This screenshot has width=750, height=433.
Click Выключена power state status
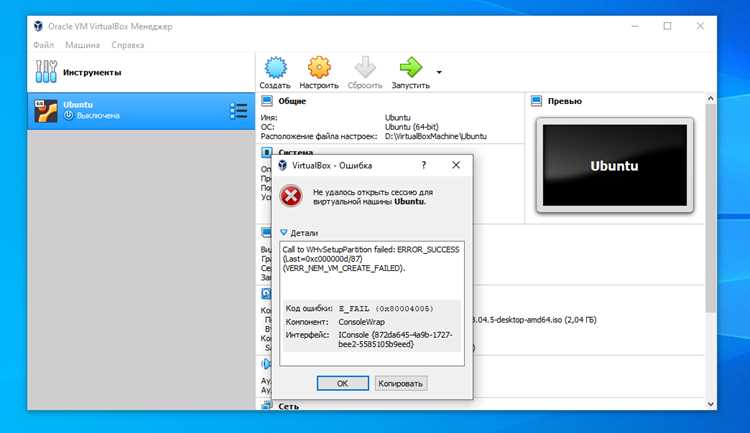(x=98, y=116)
